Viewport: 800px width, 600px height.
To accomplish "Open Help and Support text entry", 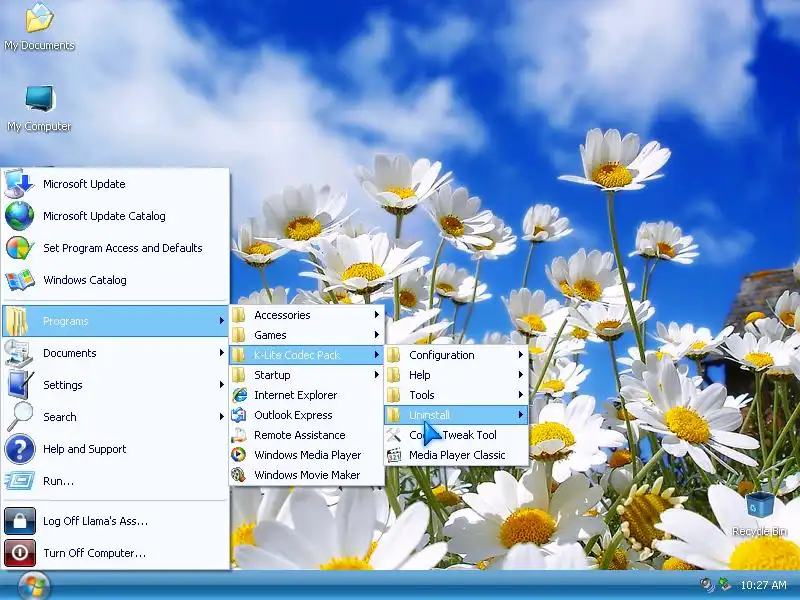I will pos(84,449).
